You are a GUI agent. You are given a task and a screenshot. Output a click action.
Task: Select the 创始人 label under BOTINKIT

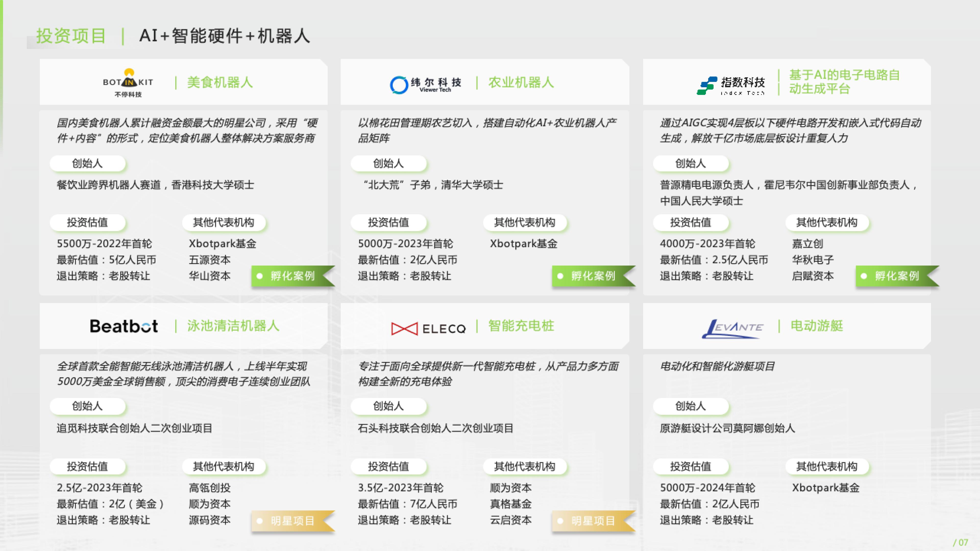(x=88, y=164)
